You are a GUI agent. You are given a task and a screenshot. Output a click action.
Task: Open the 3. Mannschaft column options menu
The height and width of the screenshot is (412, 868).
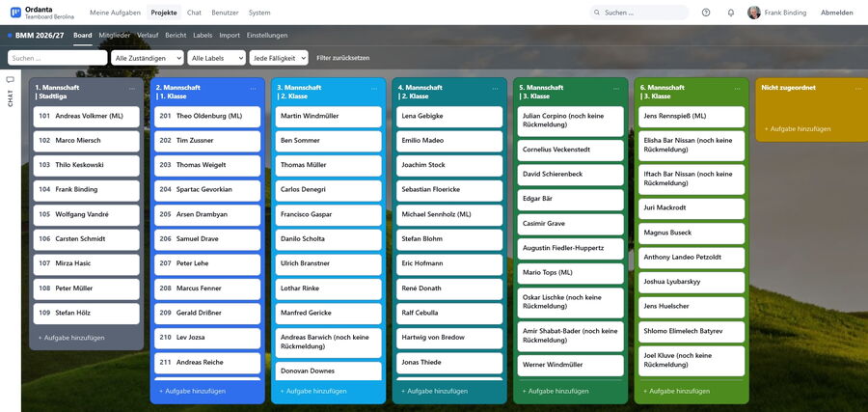coord(374,88)
